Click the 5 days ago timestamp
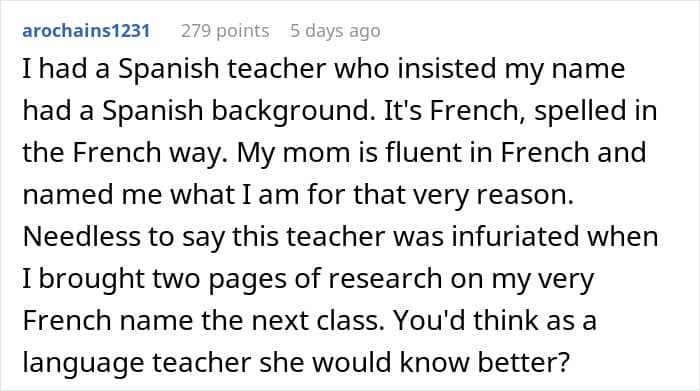 (335, 31)
